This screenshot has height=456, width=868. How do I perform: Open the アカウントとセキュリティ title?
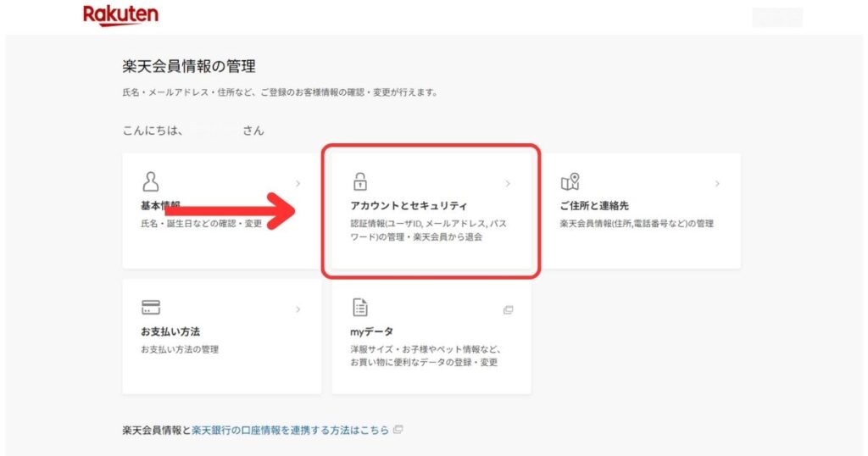coord(409,205)
